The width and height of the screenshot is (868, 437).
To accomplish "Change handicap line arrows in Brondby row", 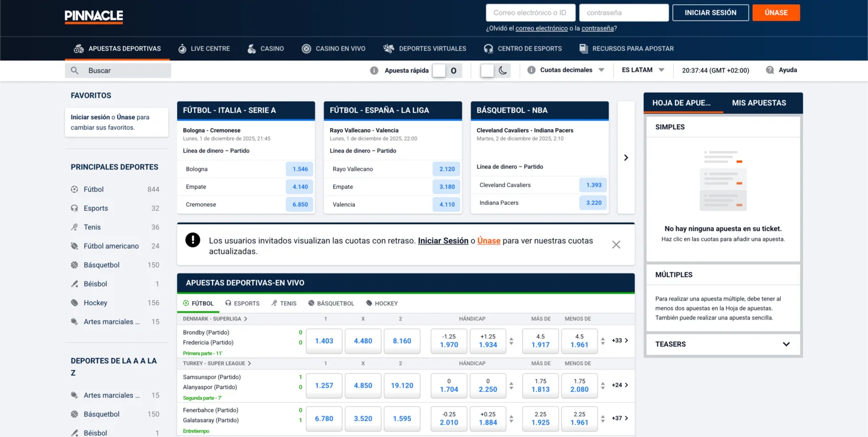I will (511, 341).
